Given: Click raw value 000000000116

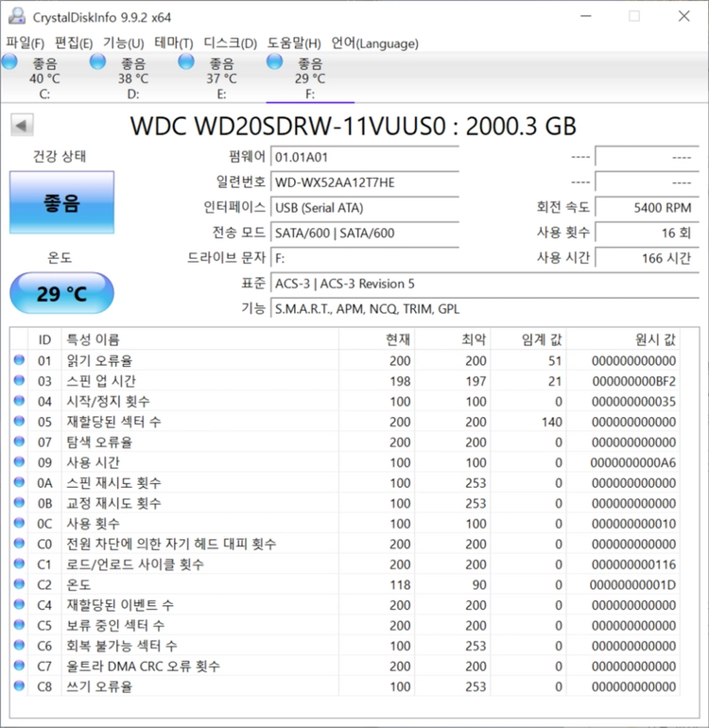Looking at the screenshot, I should 633,564.
